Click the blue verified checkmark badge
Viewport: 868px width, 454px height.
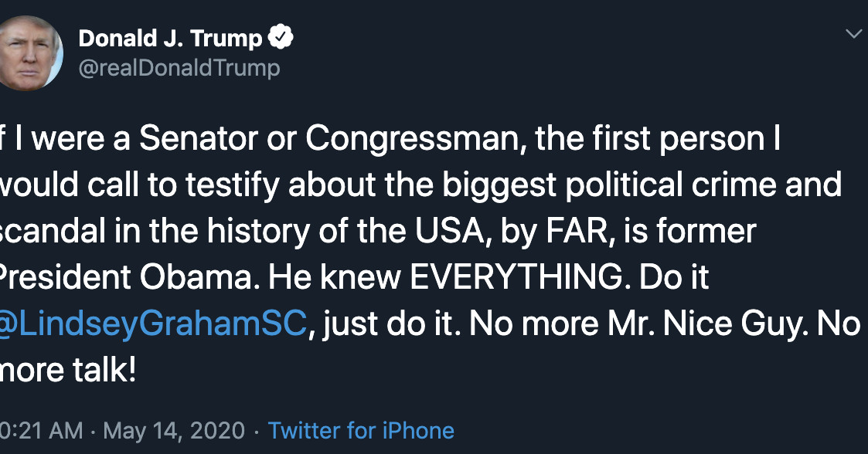pyautogui.click(x=281, y=37)
